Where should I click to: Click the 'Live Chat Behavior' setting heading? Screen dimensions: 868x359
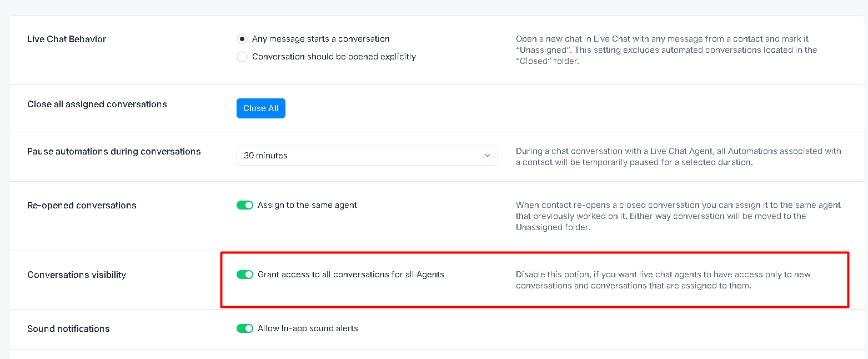click(x=67, y=39)
